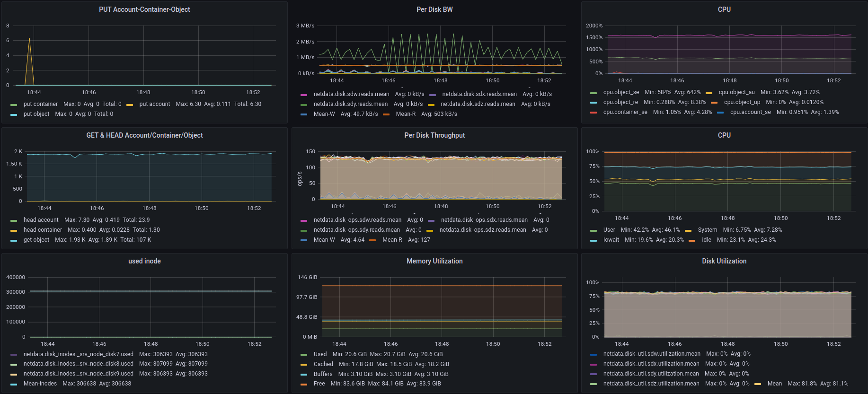The width and height of the screenshot is (868, 394).
Task: Open the Per Disk BW panel title menu
Action: (434, 9)
